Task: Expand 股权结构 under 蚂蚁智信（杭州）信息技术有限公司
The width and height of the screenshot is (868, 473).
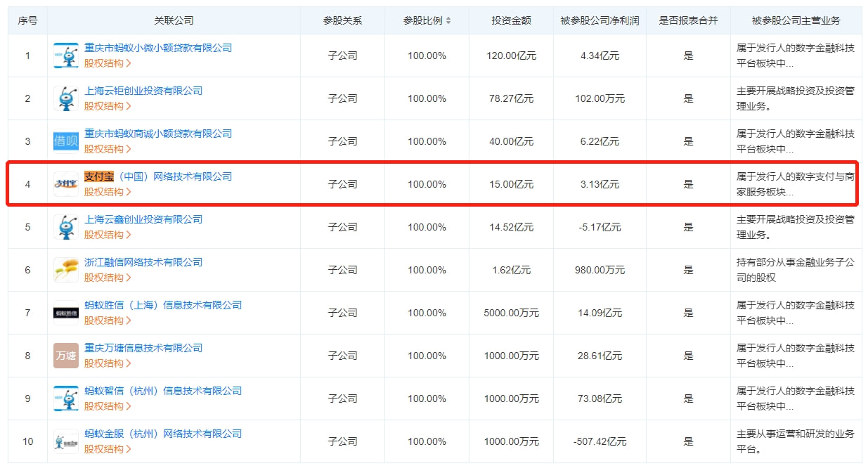Action: pyautogui.click(x=108, y=406)
